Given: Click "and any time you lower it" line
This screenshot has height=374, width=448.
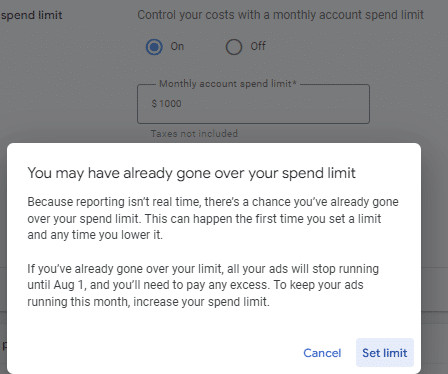Looking at the screenshot, I should (95, 235).
